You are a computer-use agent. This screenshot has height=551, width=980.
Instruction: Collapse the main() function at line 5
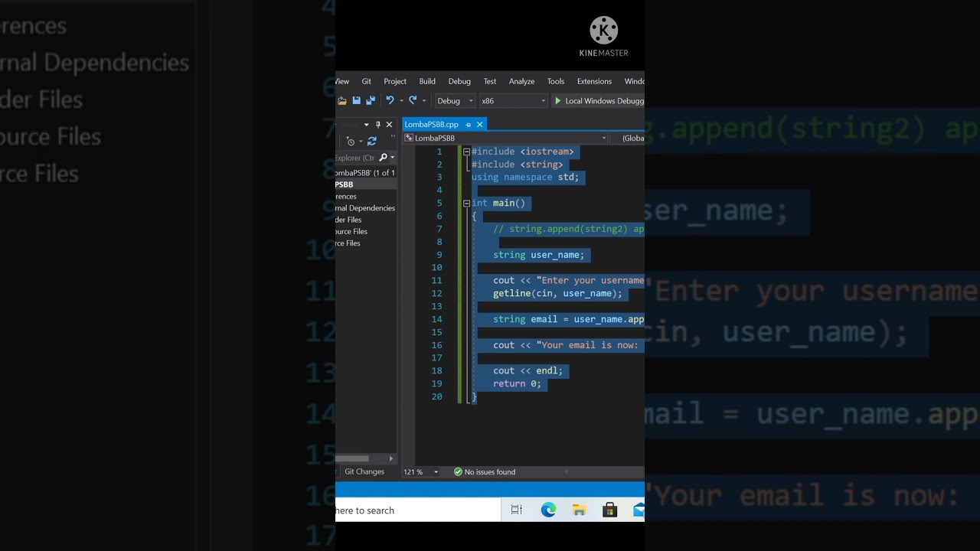(466, 203)
